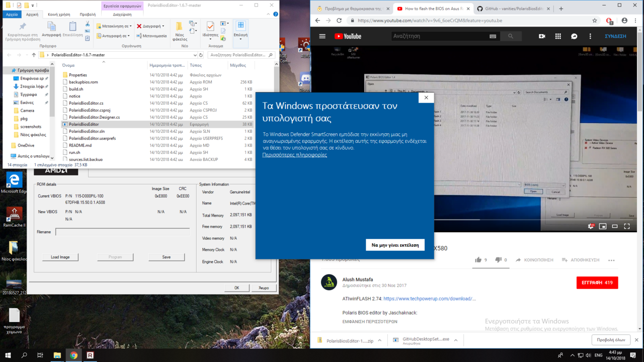
Task: Bookmark page with Chrome star icon
Action: (x=595, y=21)
